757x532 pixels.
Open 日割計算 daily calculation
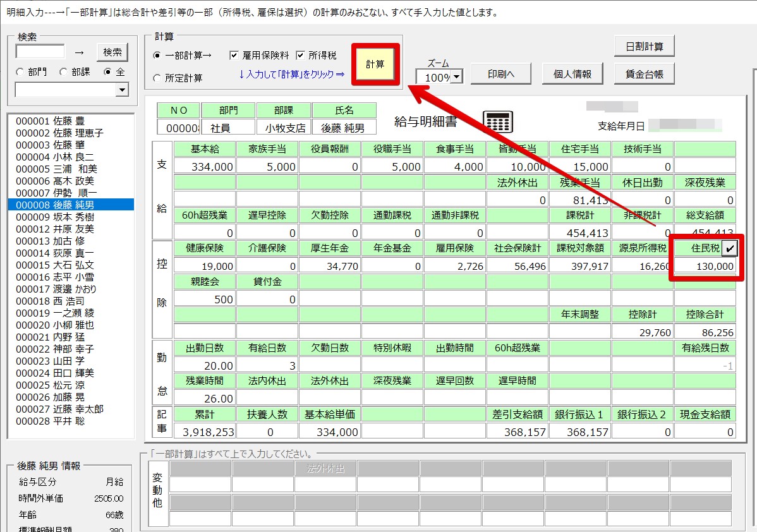click(644, 47)
